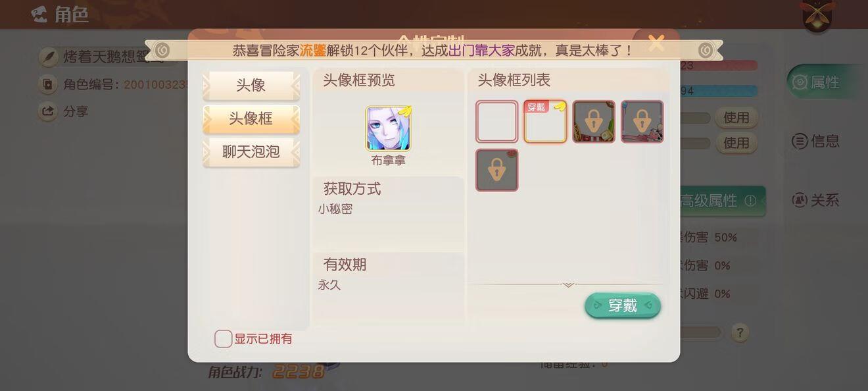Click the copy icon by 角色编号
The width and height of the screenshot is (868, 391).
pos(48,84)
